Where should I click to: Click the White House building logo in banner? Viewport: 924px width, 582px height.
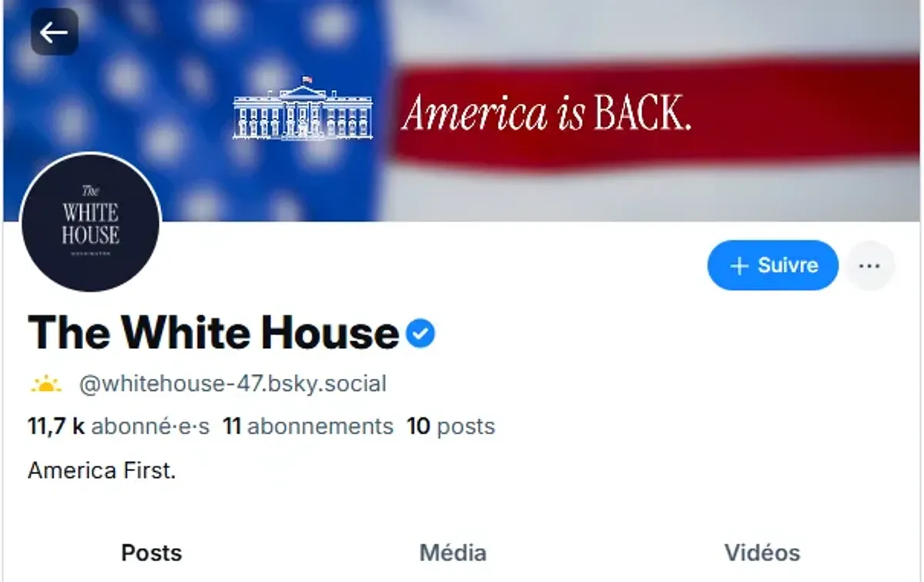coord(303,109)
